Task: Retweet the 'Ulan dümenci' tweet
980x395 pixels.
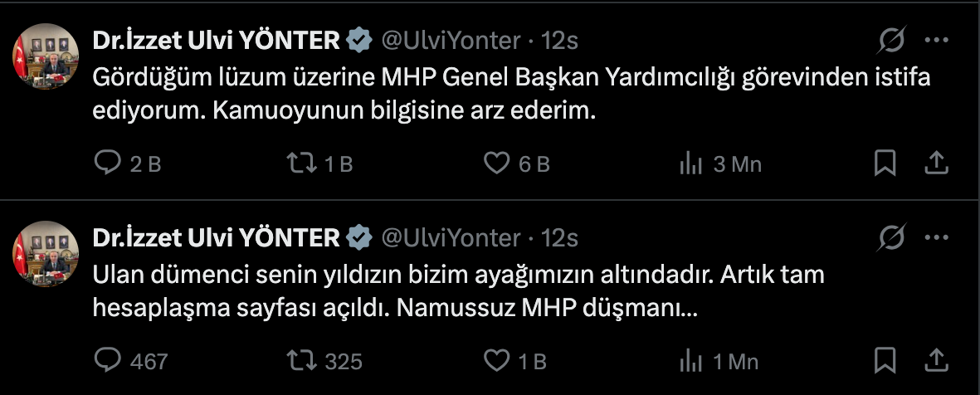Action: point(300,361)
